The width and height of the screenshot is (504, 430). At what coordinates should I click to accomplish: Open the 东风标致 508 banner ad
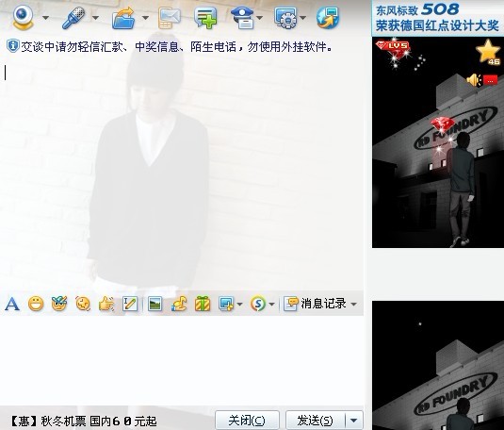pyautogui.click(x=437, y=18)
